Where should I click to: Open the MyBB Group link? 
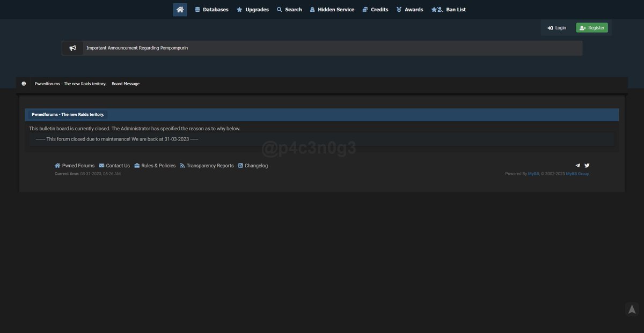point(577,174)
